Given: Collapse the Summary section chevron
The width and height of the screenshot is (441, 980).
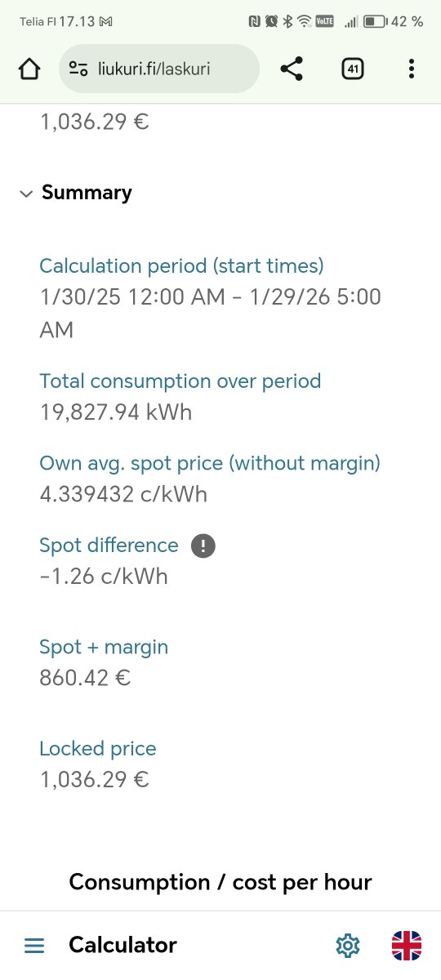Looking at the screenshot, I should point(26,194).
